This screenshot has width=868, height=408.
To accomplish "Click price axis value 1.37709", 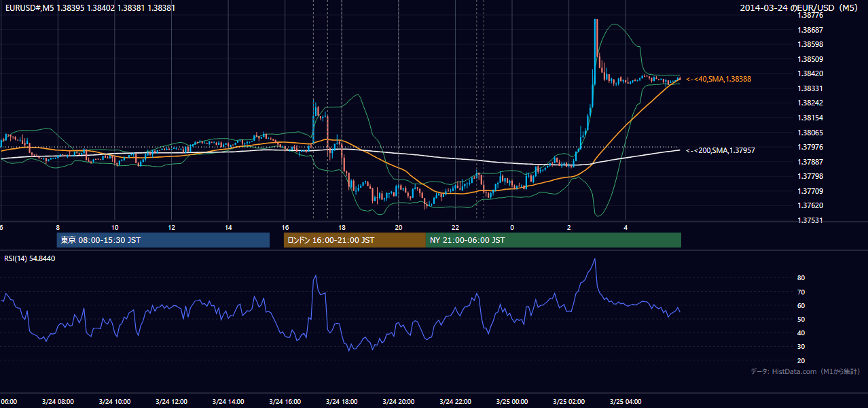I will click(x=810, y=191).
